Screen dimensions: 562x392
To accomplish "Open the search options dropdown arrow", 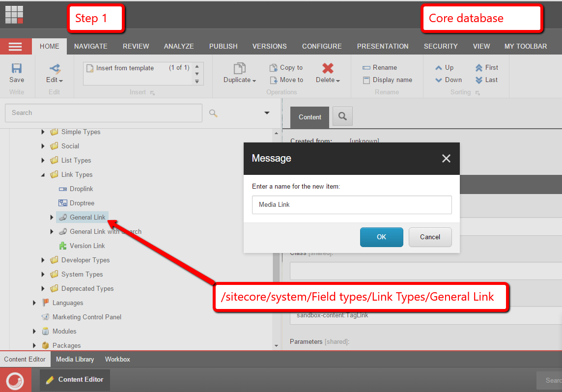I will pos(267,112).
